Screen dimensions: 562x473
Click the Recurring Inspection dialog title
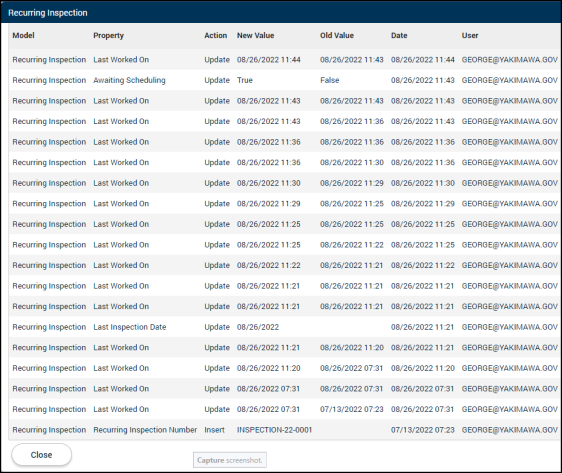[48, 13]
